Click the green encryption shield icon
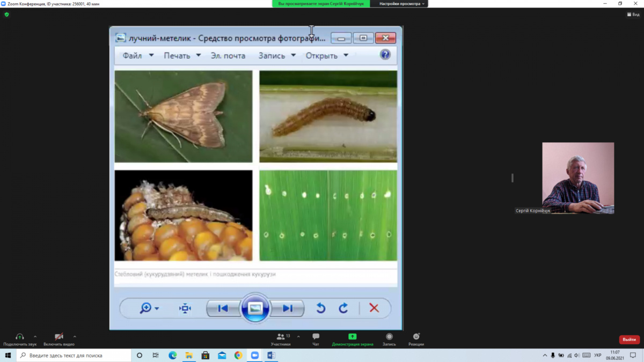The height and width of the screenshot is (362, 644). click(x=6, y=14)
